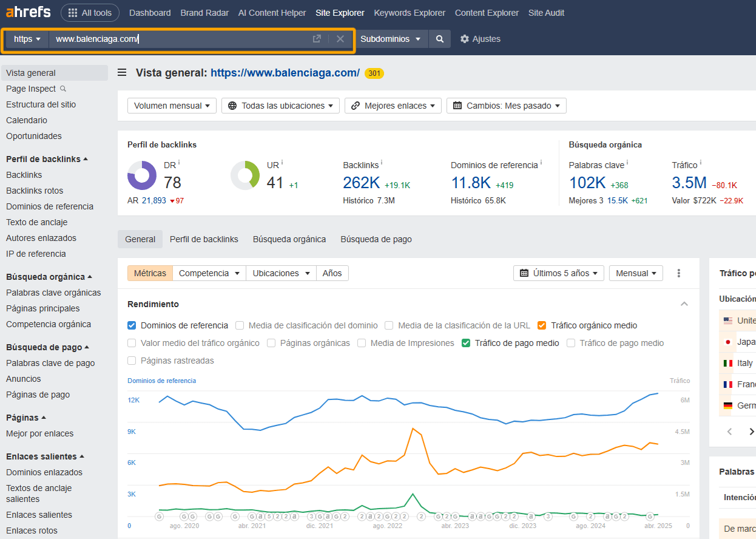
Task: Toggle the sidebar with the hamburger icon
Action: [x=121, y=72]
